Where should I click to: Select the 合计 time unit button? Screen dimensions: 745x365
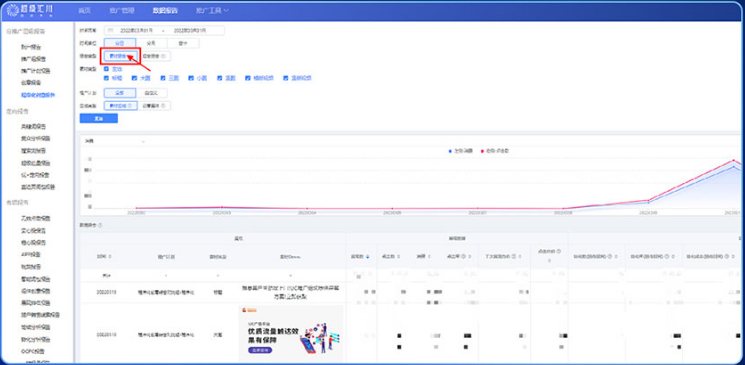(183, 43)
